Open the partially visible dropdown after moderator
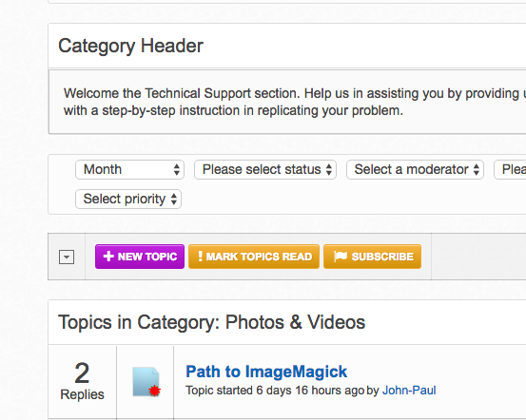Image resolution: width=526 pixels, height=420 pixels. [x=510, y=169]
